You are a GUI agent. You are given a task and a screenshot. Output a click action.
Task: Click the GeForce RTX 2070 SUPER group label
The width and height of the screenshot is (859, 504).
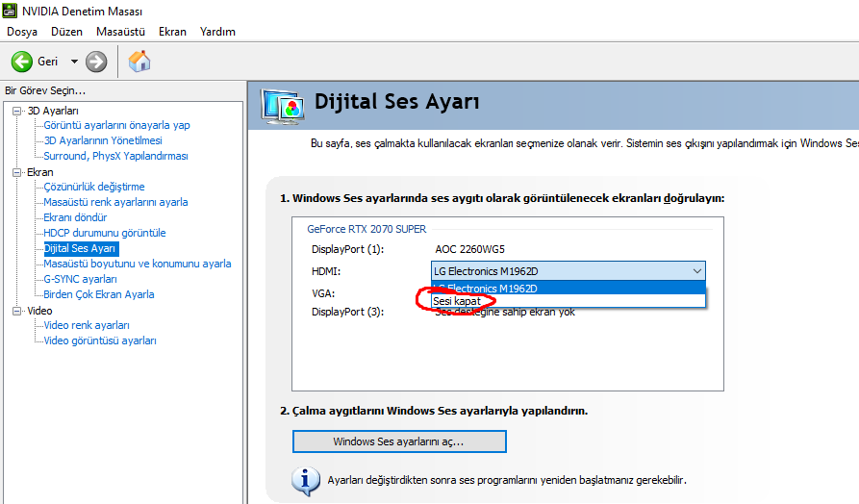click(366, 229)
